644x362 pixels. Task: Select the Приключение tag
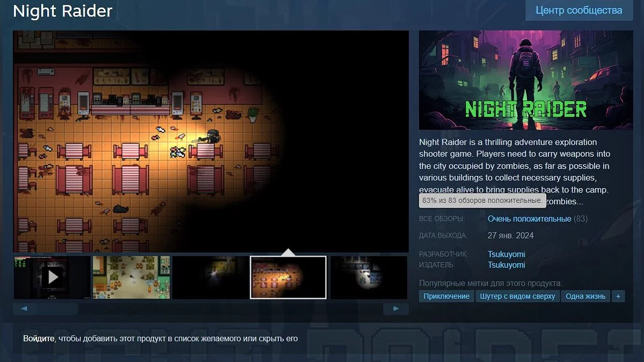[447, 296]
